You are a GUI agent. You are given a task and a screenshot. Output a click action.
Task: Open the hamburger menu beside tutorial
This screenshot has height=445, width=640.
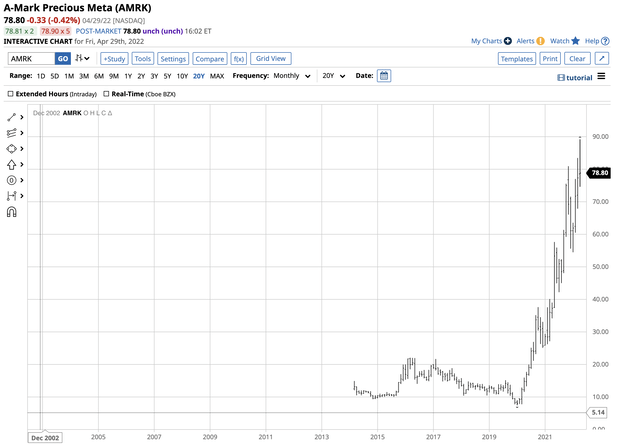tap(601, 76)
